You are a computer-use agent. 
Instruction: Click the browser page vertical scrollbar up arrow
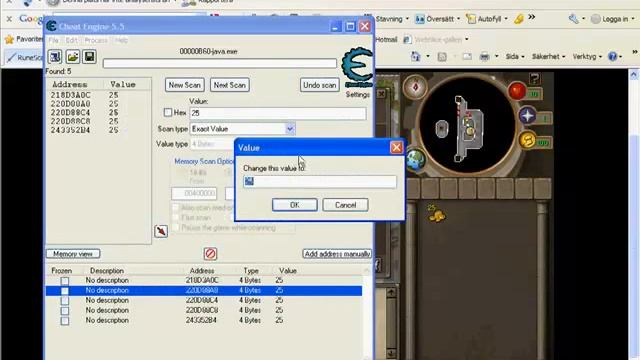point(633,75)
